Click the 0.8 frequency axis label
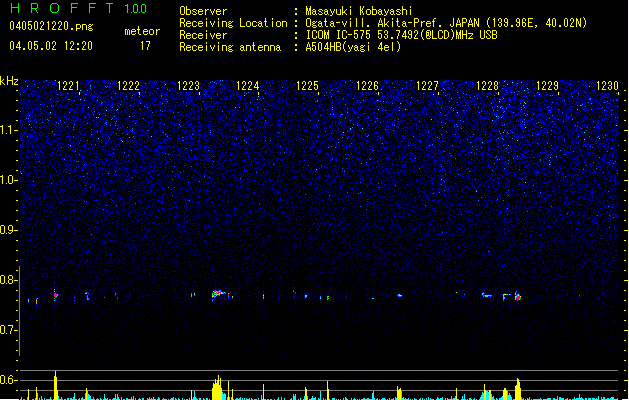 point(8,280)
